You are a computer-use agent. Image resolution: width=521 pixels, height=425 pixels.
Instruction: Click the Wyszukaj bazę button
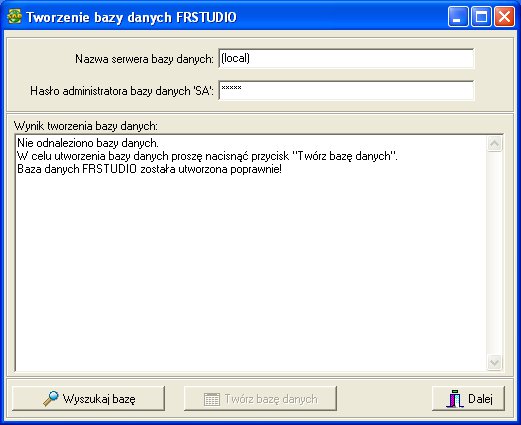tap(88, 399)
